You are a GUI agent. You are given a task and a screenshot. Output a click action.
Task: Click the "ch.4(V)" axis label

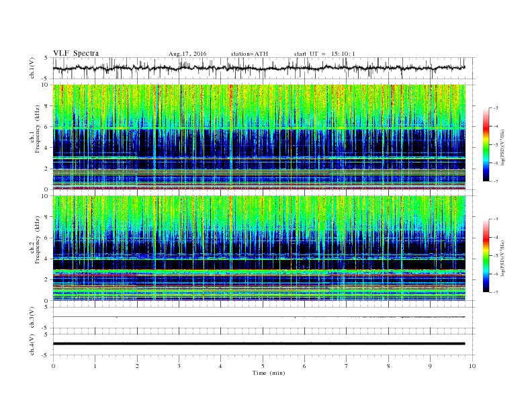[32, 345]
